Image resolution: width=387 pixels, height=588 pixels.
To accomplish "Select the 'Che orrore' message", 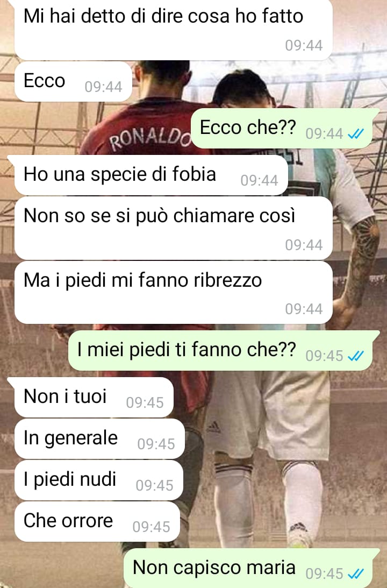I will (97, 522).
